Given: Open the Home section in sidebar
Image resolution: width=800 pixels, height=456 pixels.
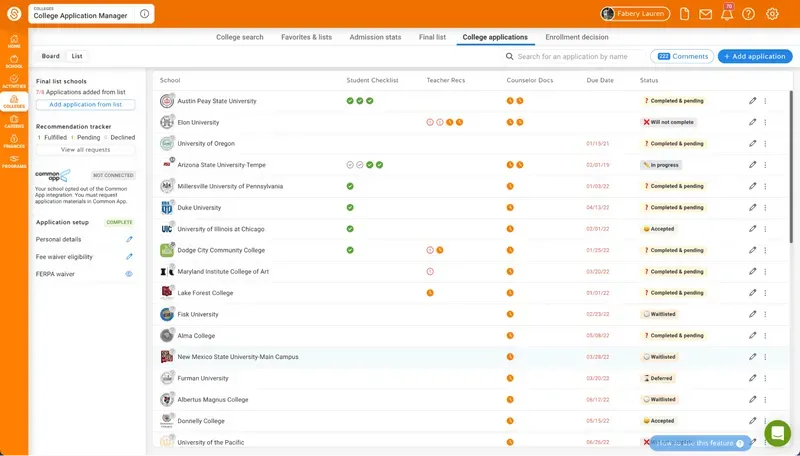Looking at the screenshot, I should [14, 41].
